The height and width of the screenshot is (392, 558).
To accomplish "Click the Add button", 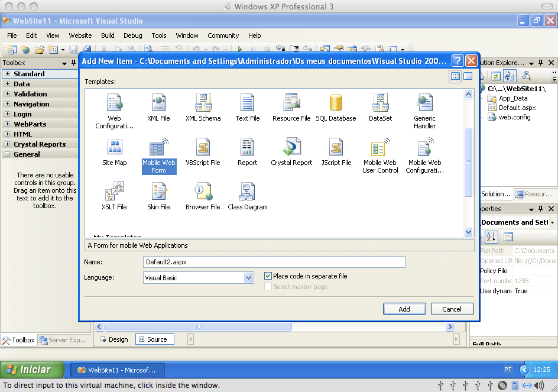I will tap(404, 309).
